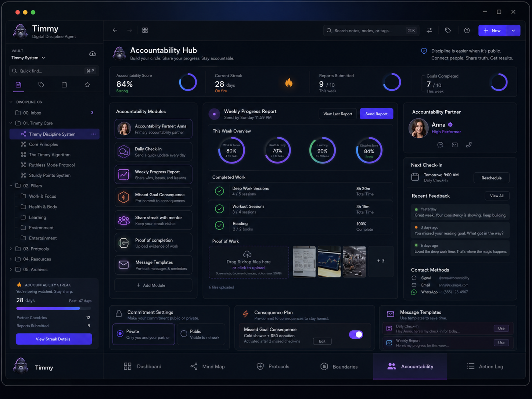
Task: Message Anna via chat bubble icon
Action: 440,145
